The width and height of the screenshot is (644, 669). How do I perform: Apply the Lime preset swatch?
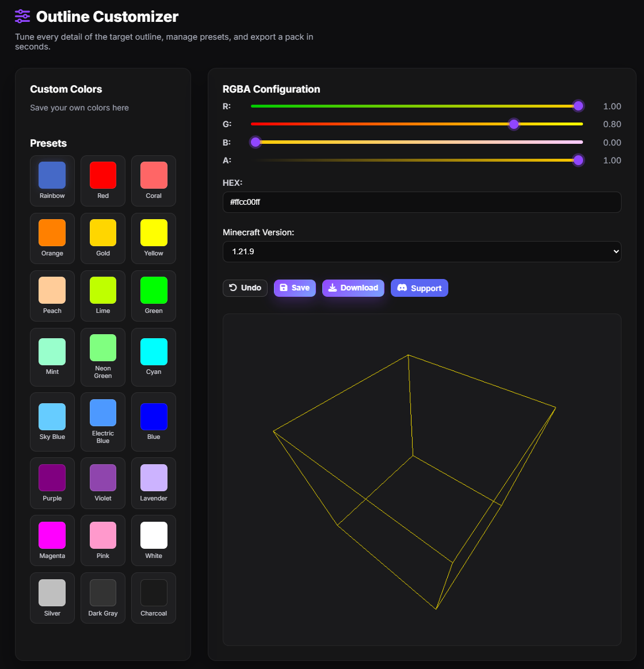103,290
